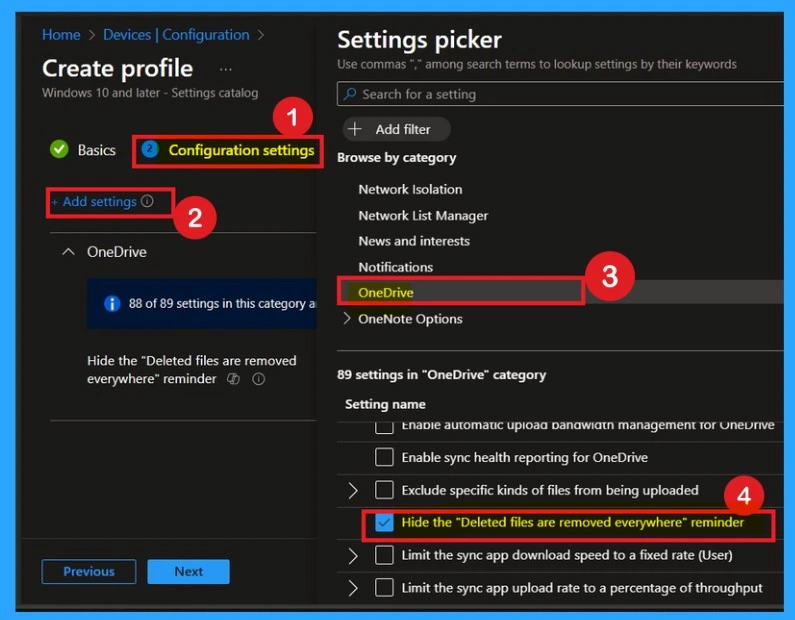Screen dimensions: 795x620
Task: Click the plus icon on Add filter
Action: (355, 129)
